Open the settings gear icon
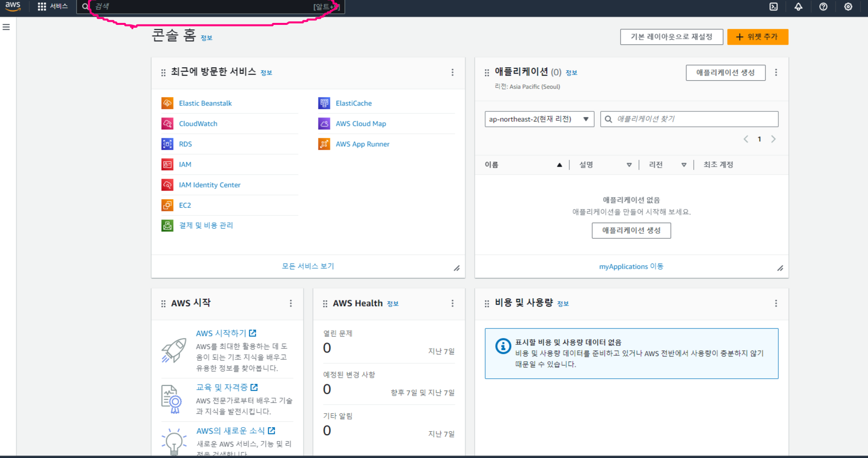The height and width of the screenshot is (458, 868). click(848, 6)
